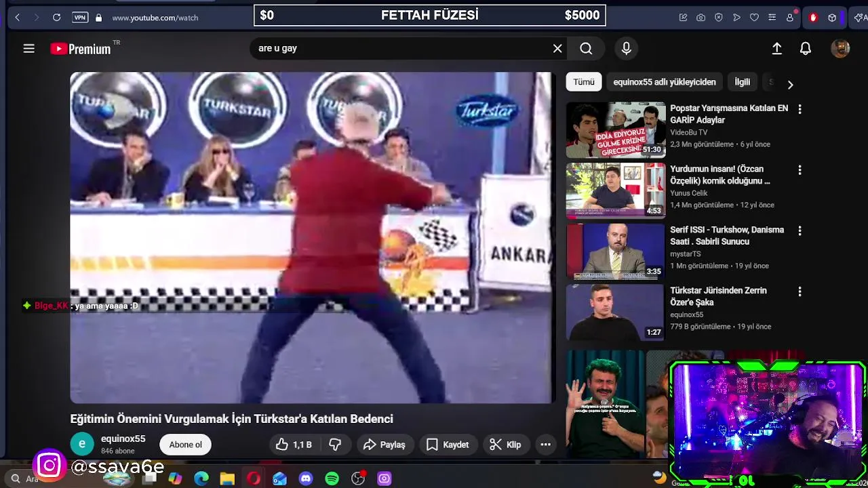Open browser easy setup sliders icon
The image size is (868, 488).
point(772,18)
